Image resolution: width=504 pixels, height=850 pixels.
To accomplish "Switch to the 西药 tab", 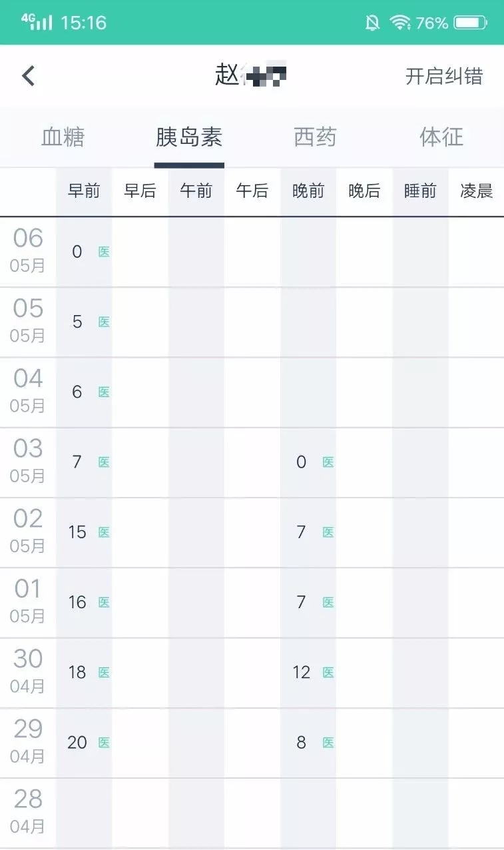I will (x=315, y=137).
